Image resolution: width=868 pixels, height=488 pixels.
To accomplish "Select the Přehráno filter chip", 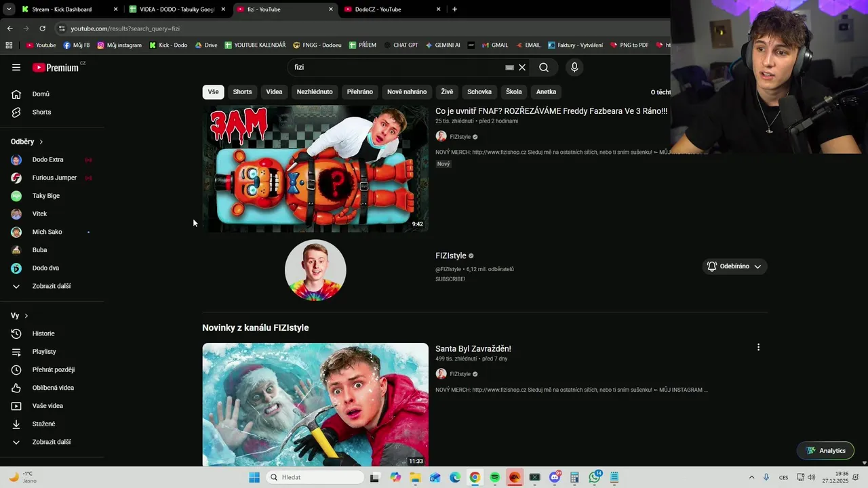I will (360, 91).
